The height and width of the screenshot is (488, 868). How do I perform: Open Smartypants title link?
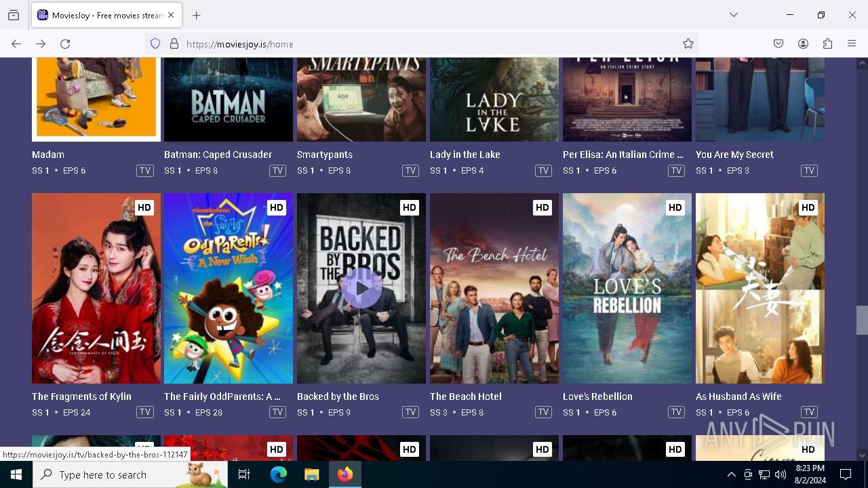pos(325,155)
